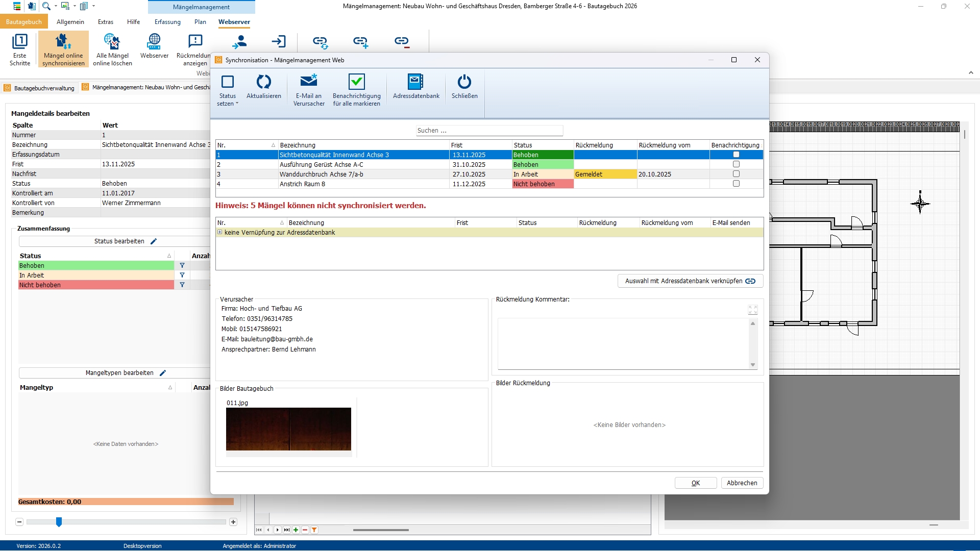Tick Benachrichtigung checkbox for Sichtbetonqualität row
The height and width of the screenshot is (551, 980).
pyautogui.click(x=736, y=155)
